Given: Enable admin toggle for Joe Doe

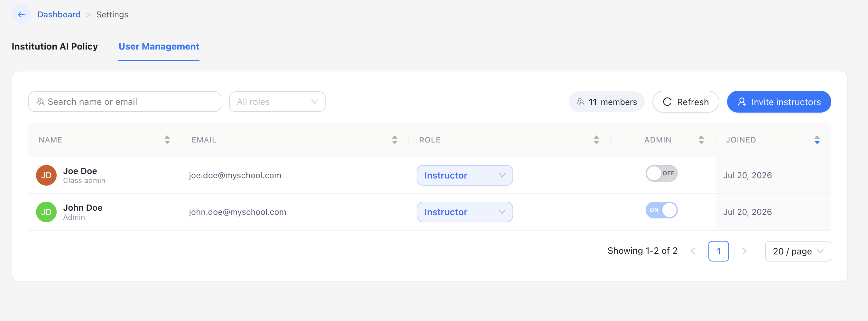Looking at the screenshot, I should [661, 173].
